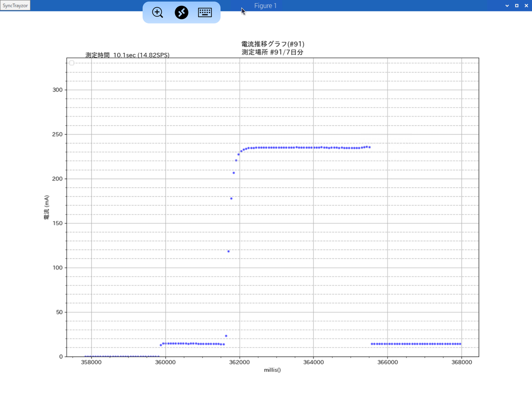This screenshot has height=399, width=532.
Task: Click the y-axis tick label 200
Action: [57, 179]
